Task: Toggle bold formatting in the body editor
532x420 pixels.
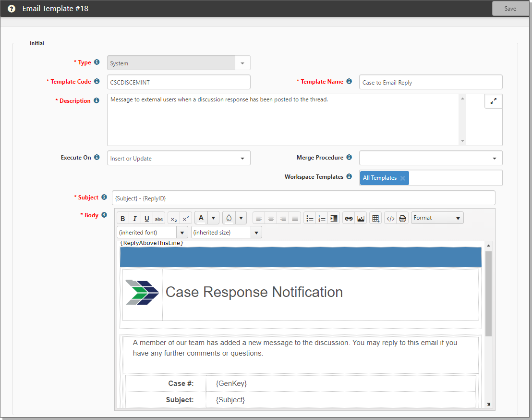Action: pos(123,218)
